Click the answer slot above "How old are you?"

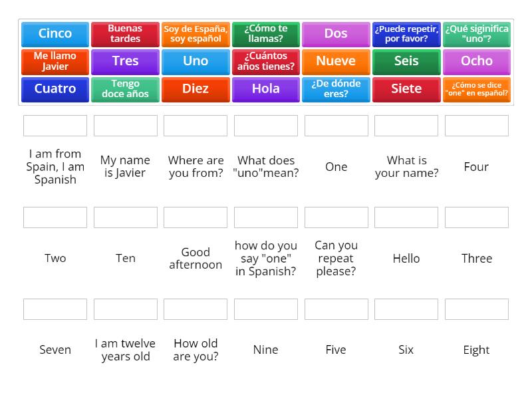pyautogui.click(x=196, y=309)
